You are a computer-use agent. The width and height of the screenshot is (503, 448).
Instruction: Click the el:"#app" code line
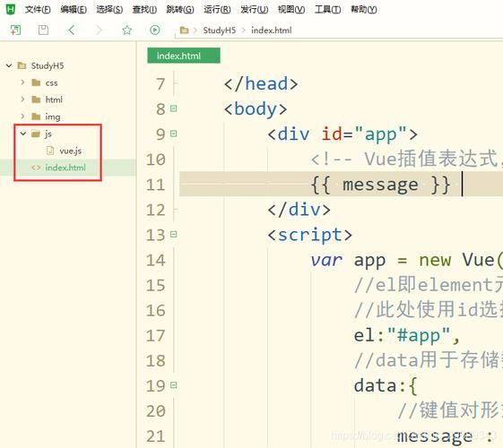407,335
